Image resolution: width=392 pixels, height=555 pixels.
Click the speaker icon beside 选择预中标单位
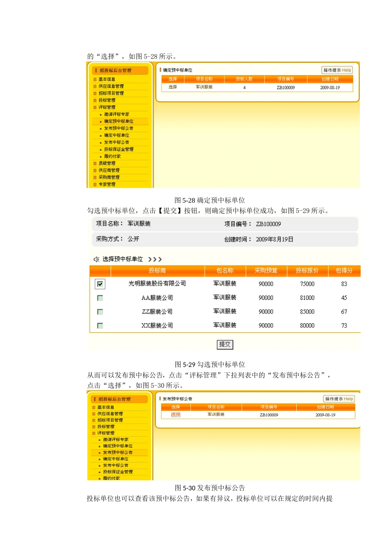click(96, 259)
